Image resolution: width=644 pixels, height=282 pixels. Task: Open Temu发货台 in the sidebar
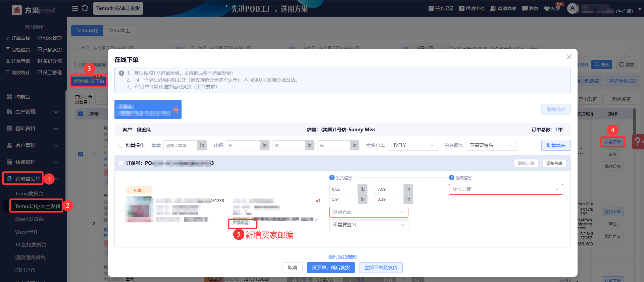[x=29, y=194]
